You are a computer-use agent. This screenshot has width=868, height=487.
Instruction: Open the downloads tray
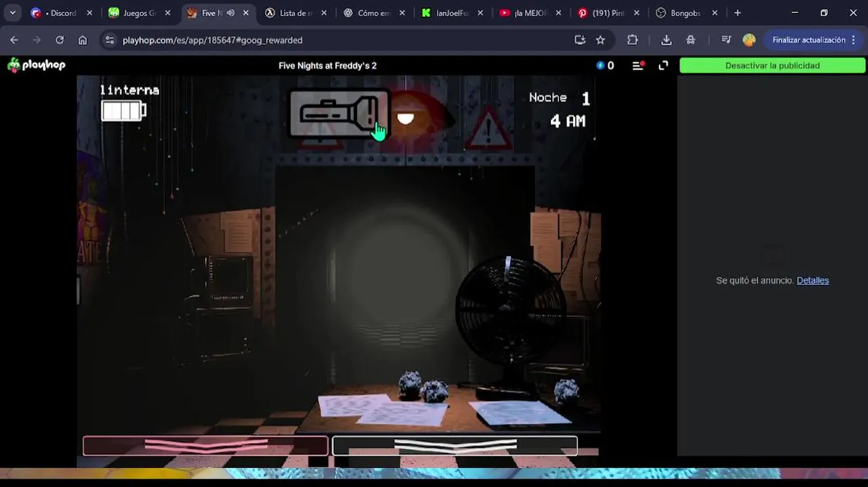pyautogui.click(x=667, y=40)
